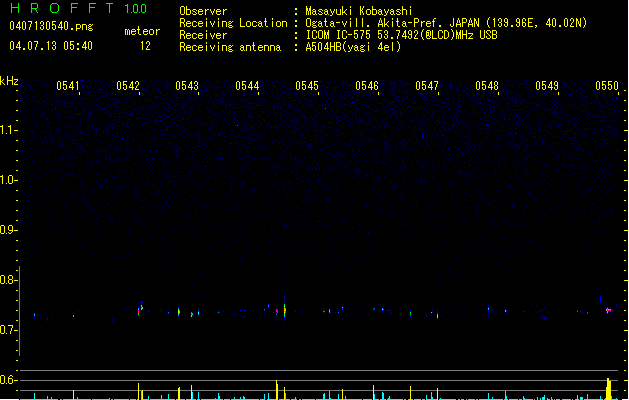Screen dimensions: 629x400
Task: Select observer name Masayuki Kobayashi
Action: [359, 11]
